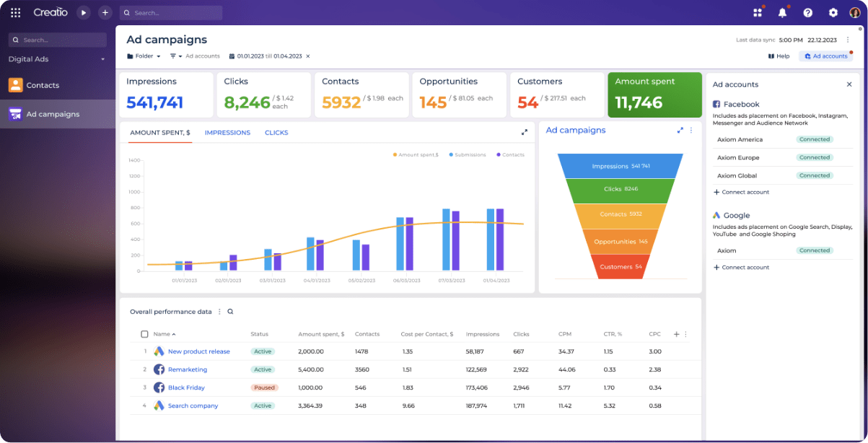
Task: Click the run process play button
Action: tap(84, 12)
